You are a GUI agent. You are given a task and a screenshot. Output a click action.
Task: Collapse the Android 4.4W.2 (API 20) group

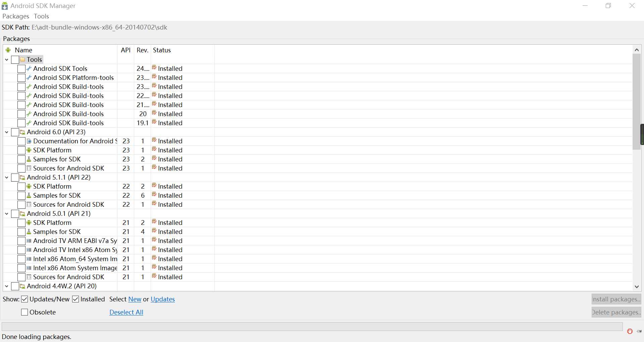tap(7, 286)
